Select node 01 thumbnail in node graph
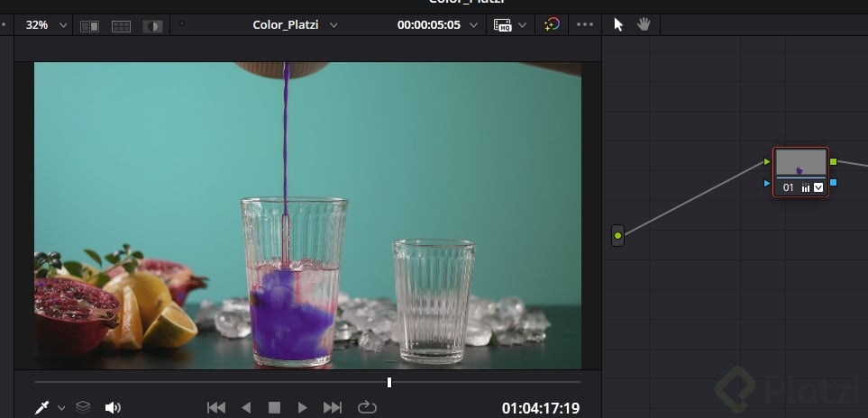868x418 pixels. [799, 164]
